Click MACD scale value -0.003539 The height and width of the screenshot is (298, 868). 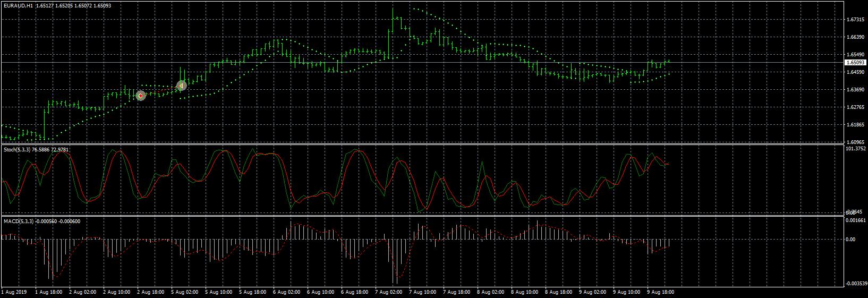coord(856,284)
